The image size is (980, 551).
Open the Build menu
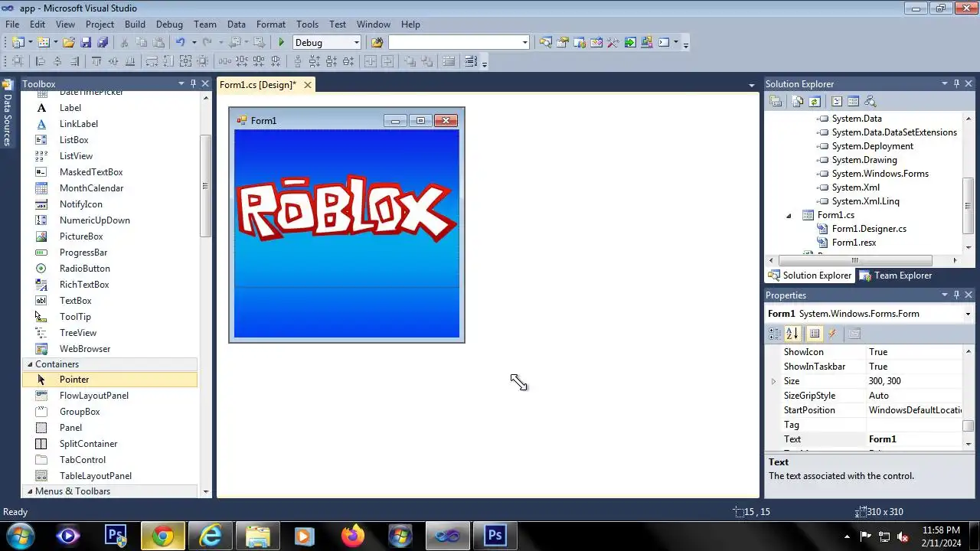tap(135, 24)
